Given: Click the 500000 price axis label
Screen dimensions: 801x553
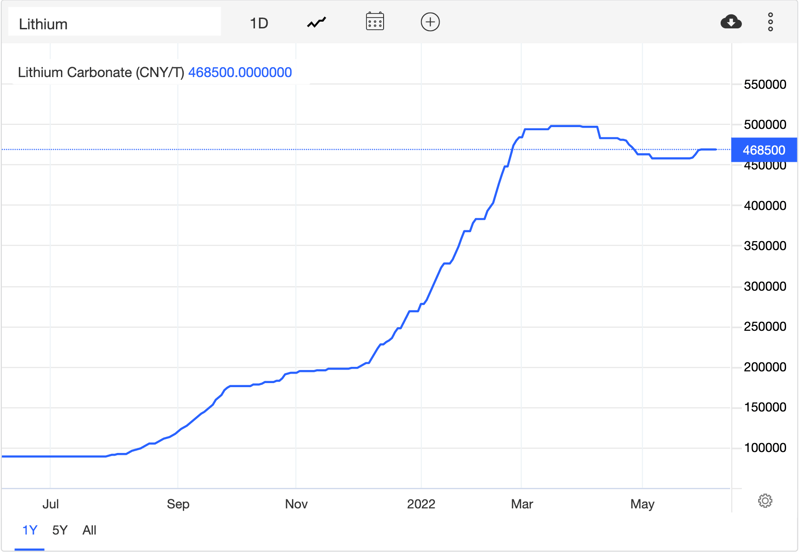Looking at the screenshot, I should [x=763, y=124].
